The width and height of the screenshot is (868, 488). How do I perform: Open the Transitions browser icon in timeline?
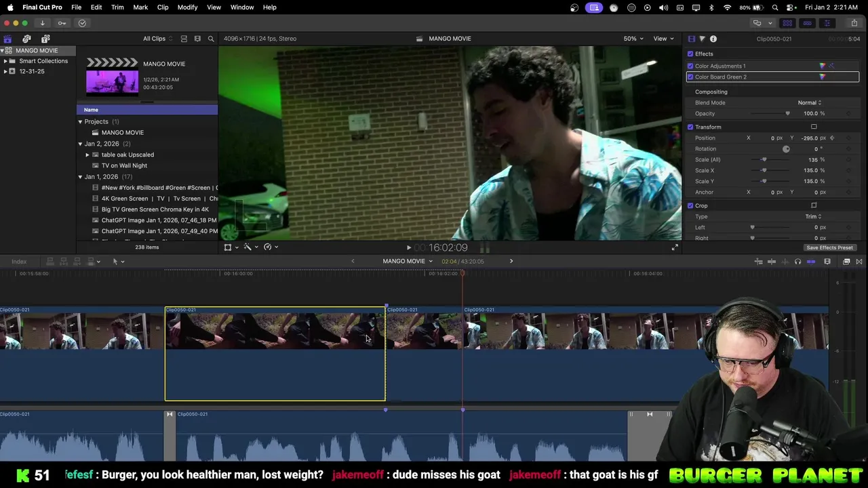click(859, 262)
